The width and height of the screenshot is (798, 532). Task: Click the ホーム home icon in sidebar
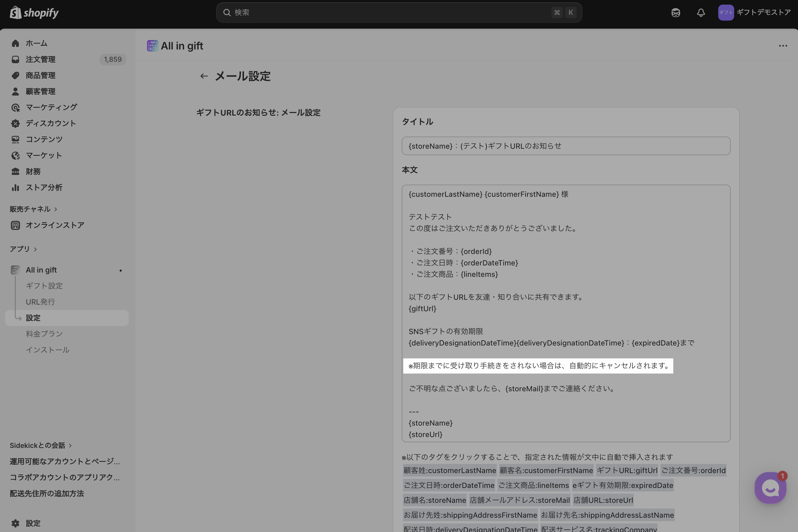15,43
